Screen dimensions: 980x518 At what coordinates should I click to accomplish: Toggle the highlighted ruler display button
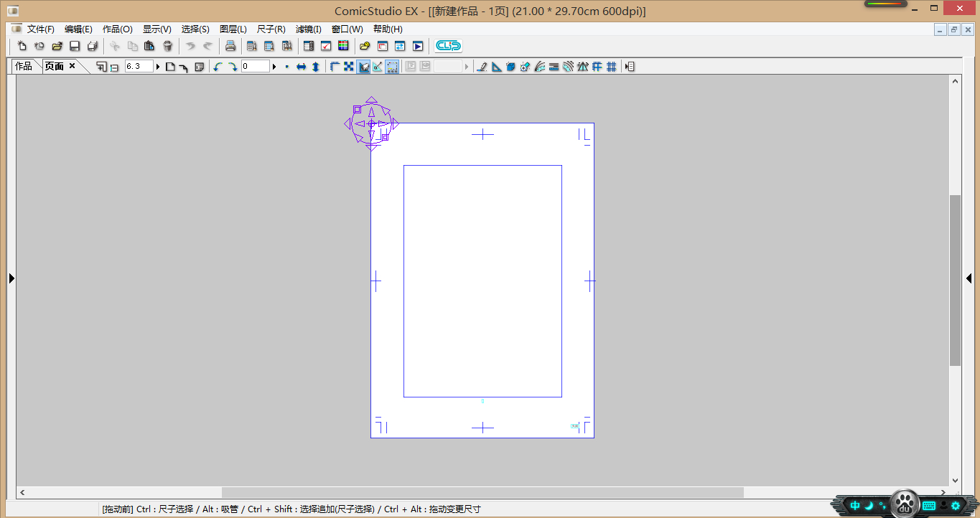pos(363,67)
